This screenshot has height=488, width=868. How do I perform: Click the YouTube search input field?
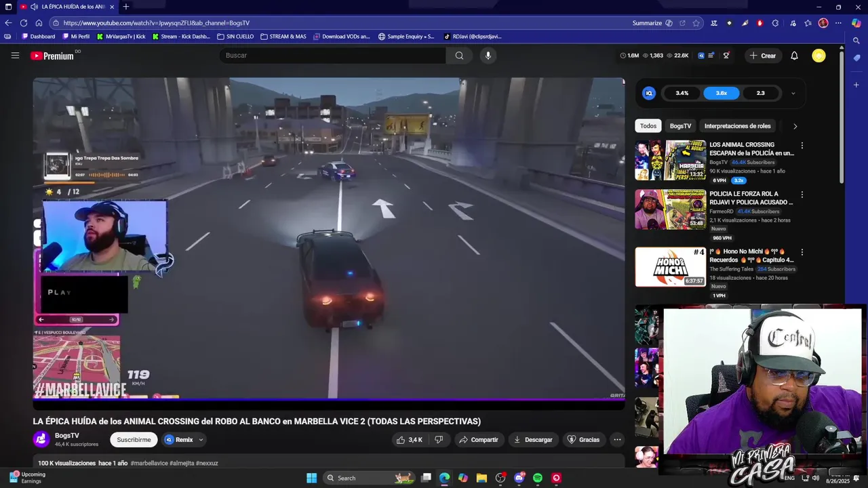[332, 56]
